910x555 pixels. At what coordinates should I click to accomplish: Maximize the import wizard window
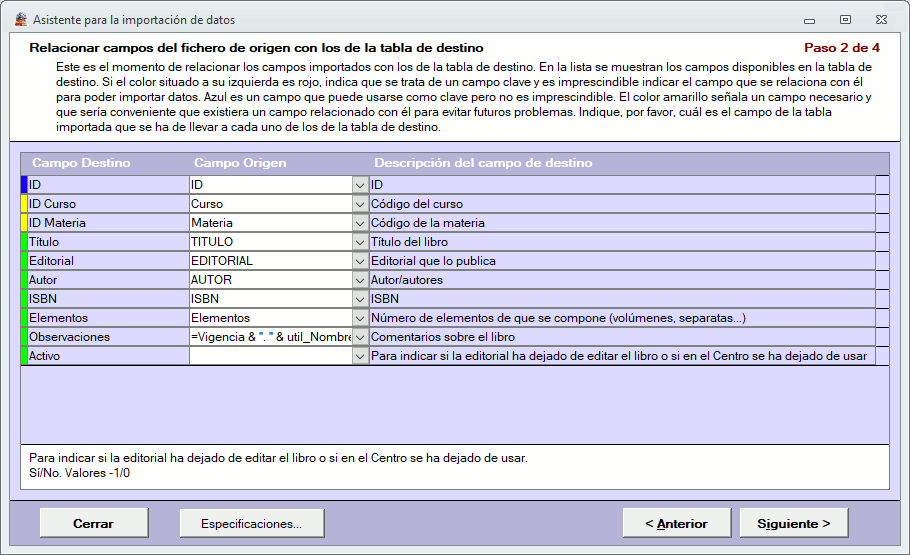(846, 20)
